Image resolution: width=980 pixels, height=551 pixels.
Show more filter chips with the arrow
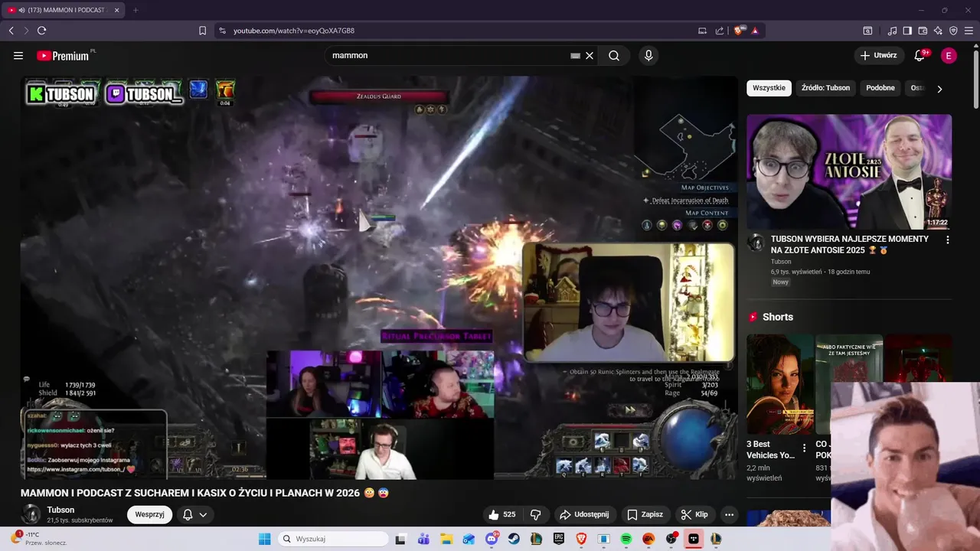(x=939, y=89)
